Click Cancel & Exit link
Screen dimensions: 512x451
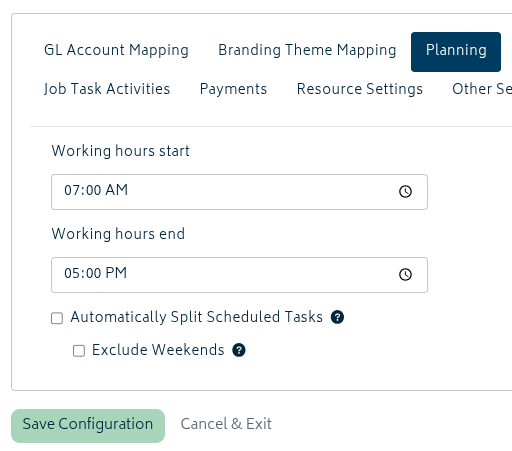tap(226, 424)
